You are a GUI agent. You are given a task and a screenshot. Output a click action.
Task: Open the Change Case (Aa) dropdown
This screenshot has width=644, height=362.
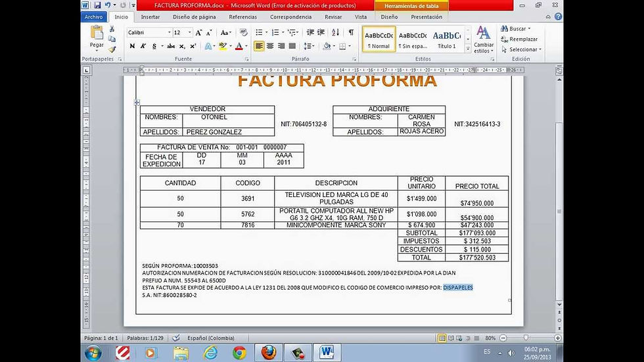[x=225, y=32]
